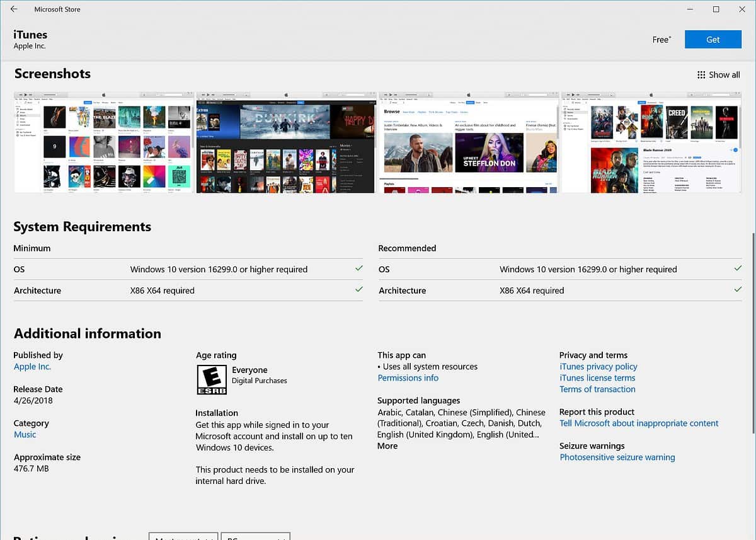The width and height of the screenshot is (756, 540).
Task: Open iTunes privacy policy link
Action: pos(598,367)
